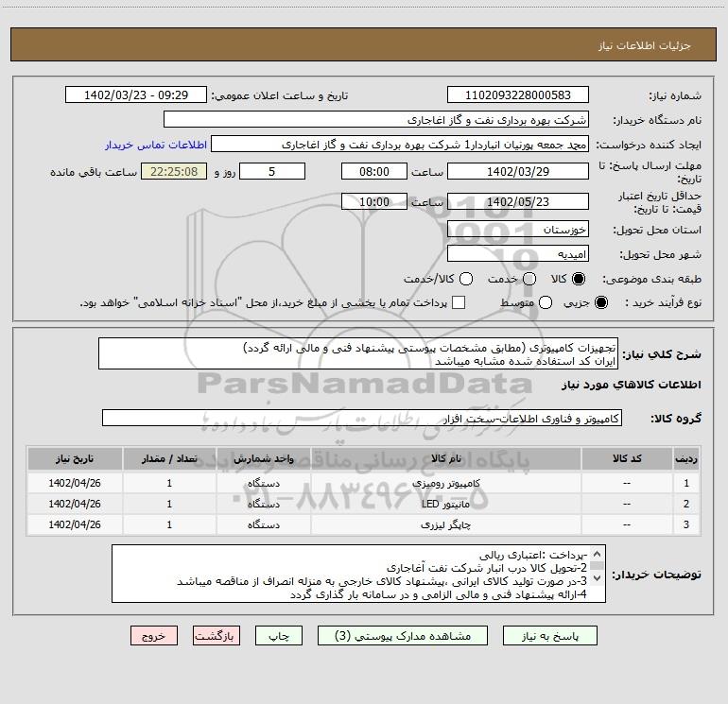Viewport: 728px width, 704px height.
Task: Select the مانیتور LED row name
Action: [x=445, y=504]
